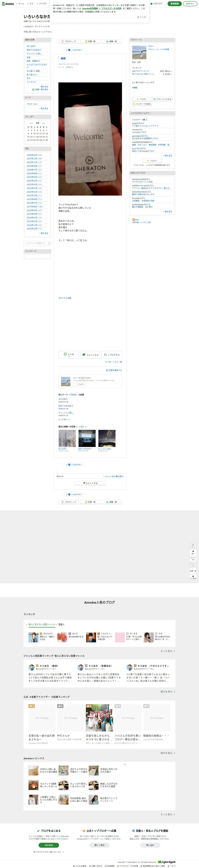Open the 人気ブログ header link
The width and height of the screenshot is (199, 868).
coord(156,4)
